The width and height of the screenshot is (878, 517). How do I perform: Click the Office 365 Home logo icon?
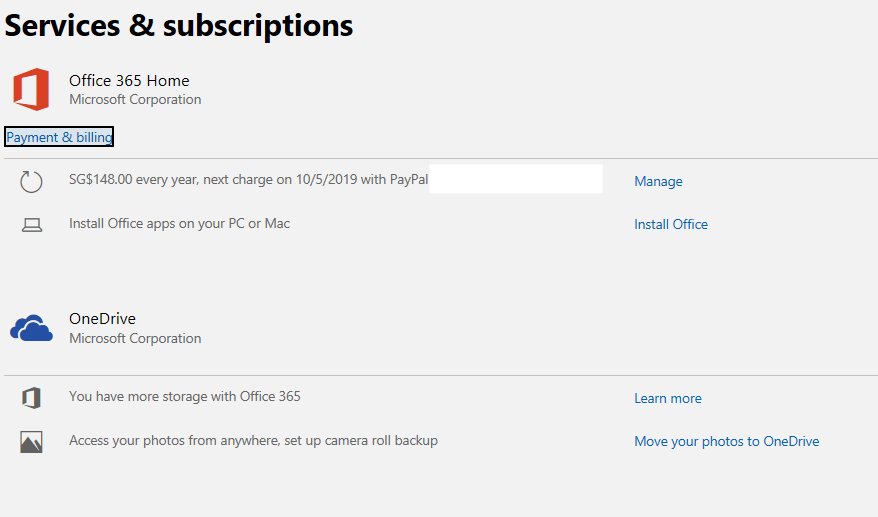pos(31,89)
